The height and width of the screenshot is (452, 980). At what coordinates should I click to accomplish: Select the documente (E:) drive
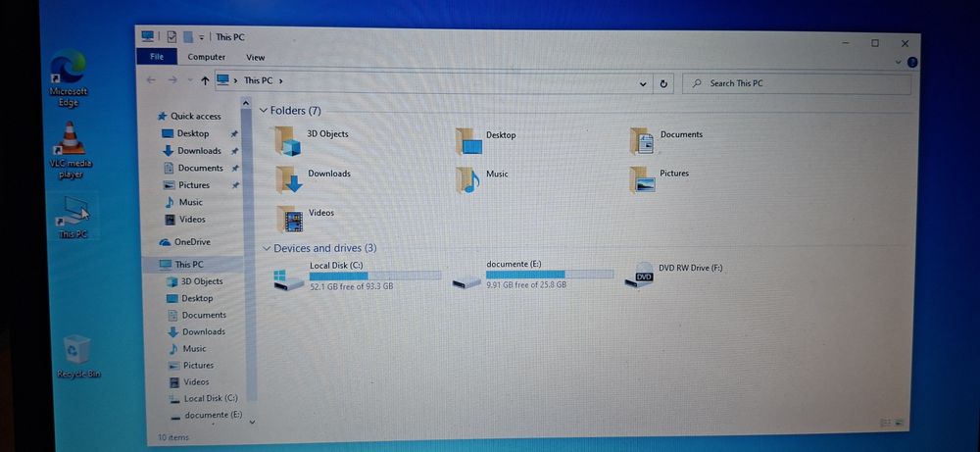pyautogui.click(x=533, y=275)
